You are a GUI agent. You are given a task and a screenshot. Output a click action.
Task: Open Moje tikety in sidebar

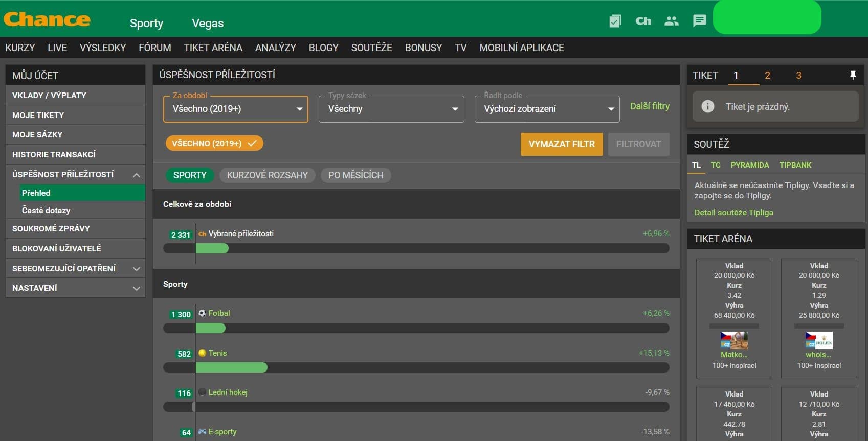(75, 115)
